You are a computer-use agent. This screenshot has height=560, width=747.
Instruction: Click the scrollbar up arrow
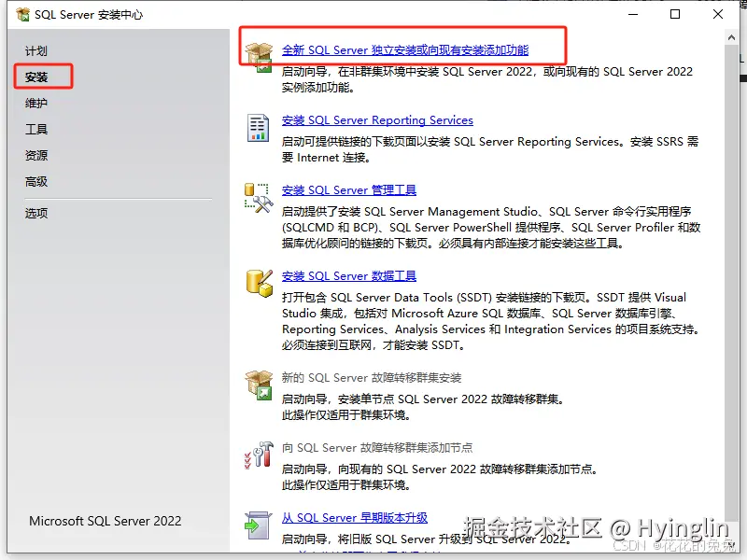click(731, 37)
